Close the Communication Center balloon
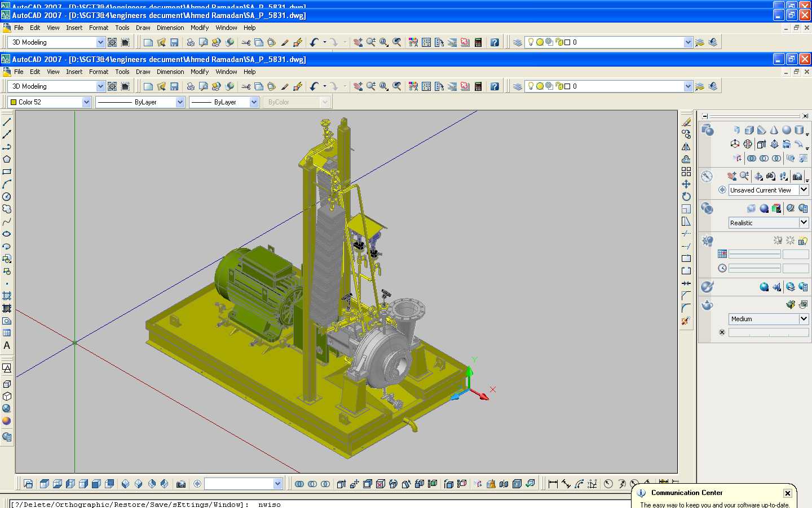Screen dimensions: 812x508 point(787,493)
